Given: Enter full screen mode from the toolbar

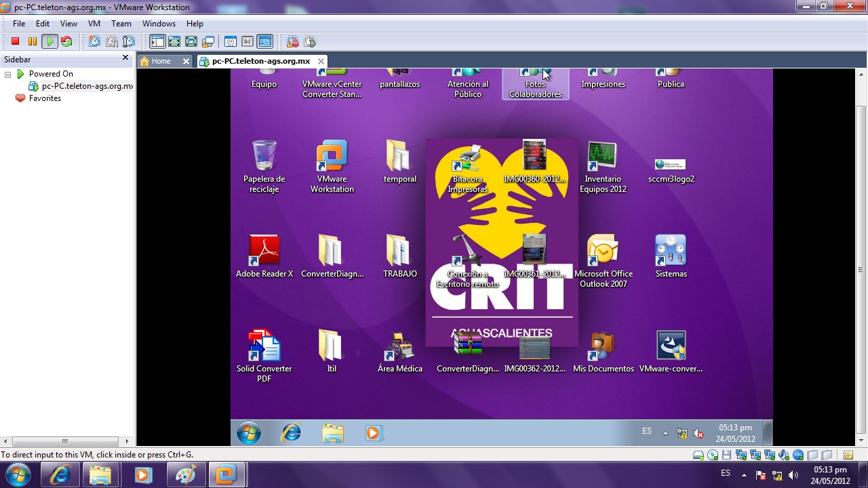Looking at the screenshot, I should (191, 41).
